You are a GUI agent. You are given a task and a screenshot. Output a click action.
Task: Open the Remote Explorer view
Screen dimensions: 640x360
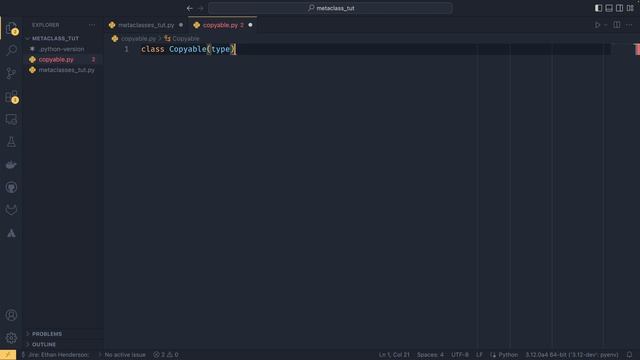point(11,119)
